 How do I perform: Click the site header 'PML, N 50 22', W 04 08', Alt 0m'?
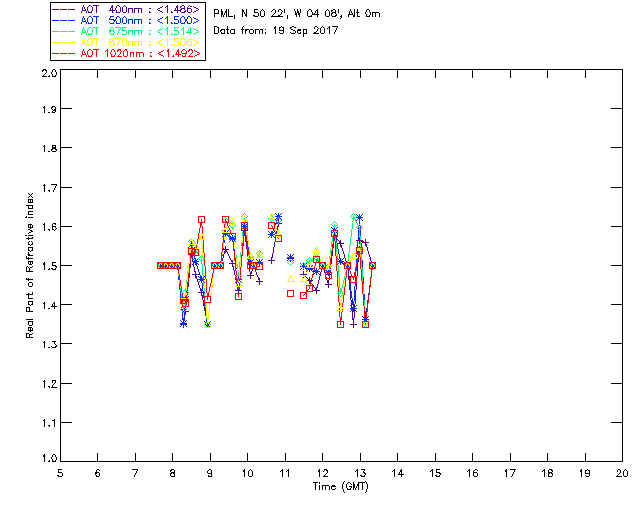pyautogui.click(x=297, y=14)
